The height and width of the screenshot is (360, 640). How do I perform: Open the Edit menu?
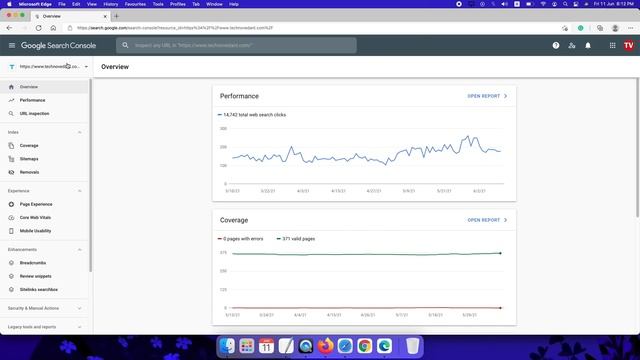(76, 4)
